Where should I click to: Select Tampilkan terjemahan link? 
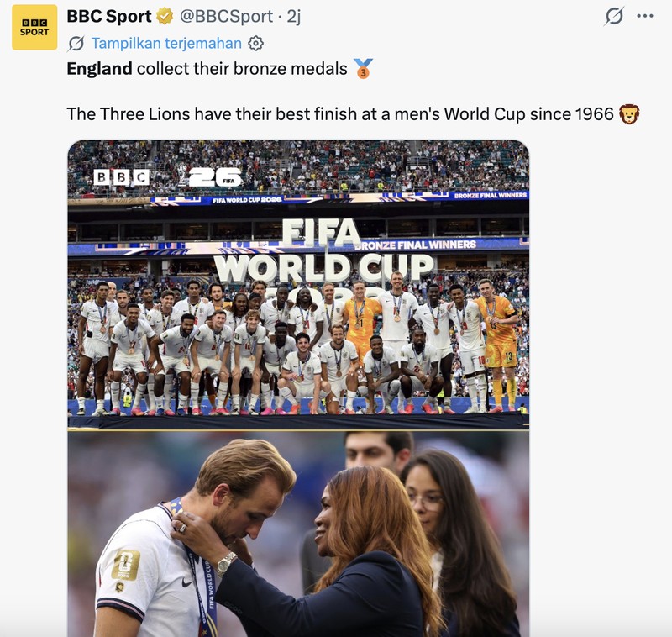click(166, 44)
